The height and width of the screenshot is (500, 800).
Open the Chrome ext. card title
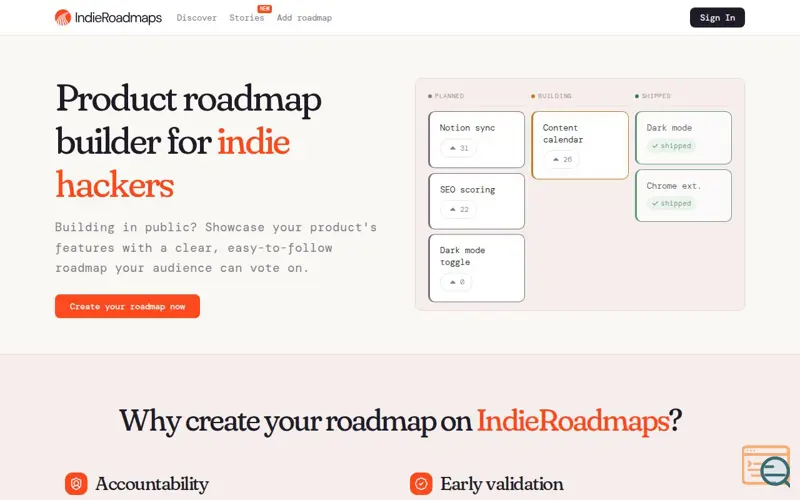673,186
